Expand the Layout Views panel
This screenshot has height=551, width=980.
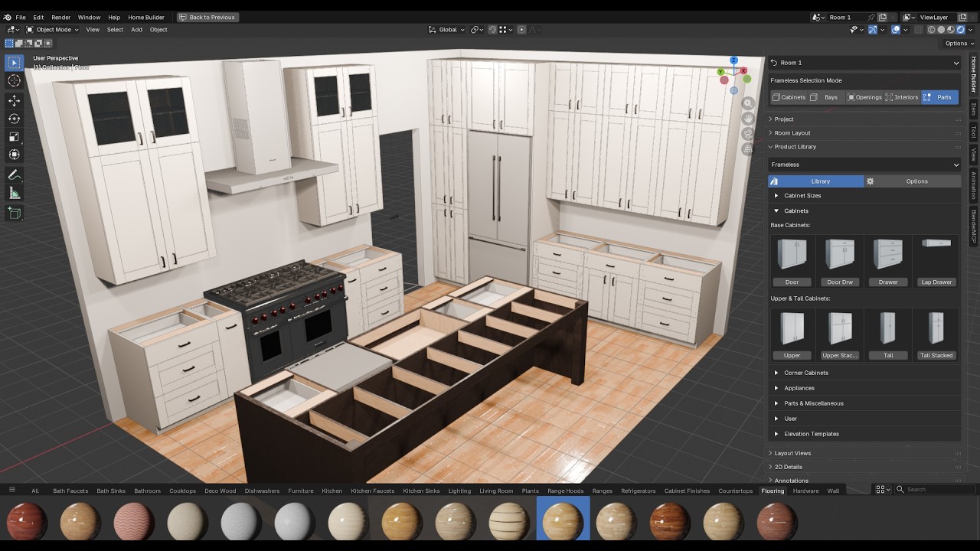click(864, 453)
